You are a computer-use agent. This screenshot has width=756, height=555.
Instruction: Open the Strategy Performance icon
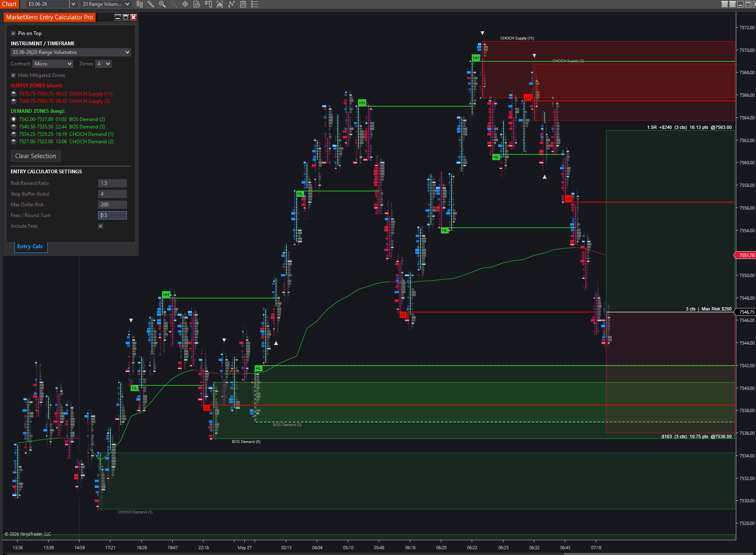pos(243,4)
